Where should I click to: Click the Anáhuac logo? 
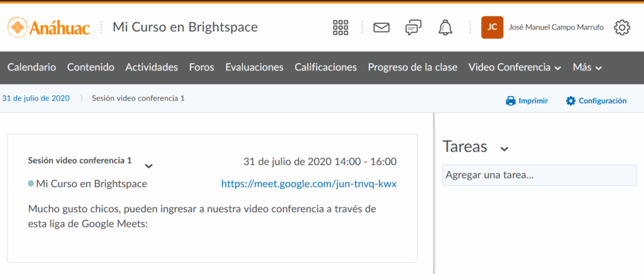(48, 28)
